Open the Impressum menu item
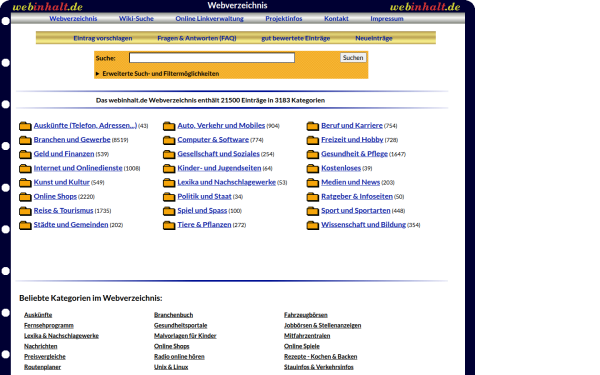The width and height of the screenshot is (600, 375). point(386,18)
